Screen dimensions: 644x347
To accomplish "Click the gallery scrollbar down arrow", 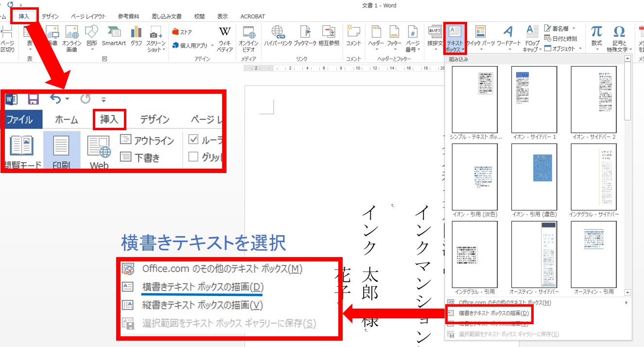I will 627,293.
